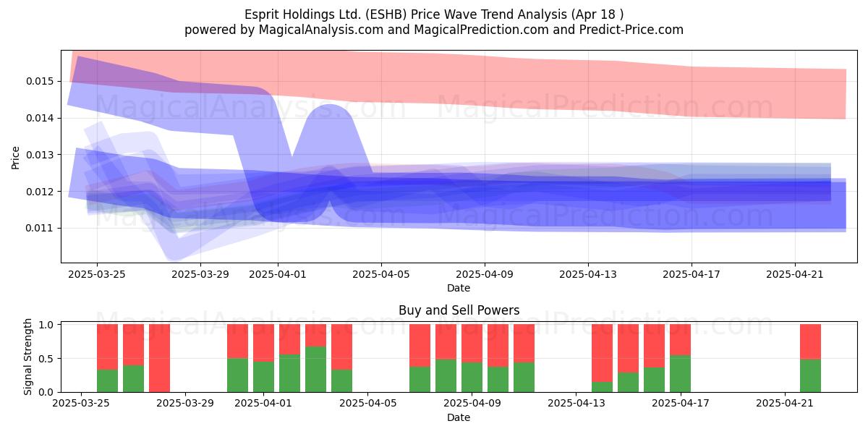868x434 pixels.
Task: Click 2025-04-17 on the price chart axis
Action: 692,275
